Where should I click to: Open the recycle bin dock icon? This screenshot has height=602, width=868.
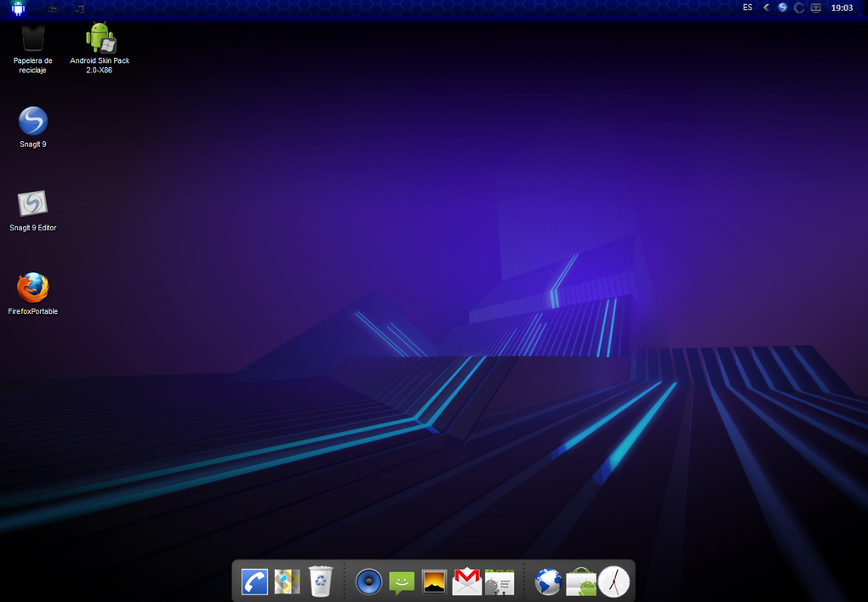pyautogui.click(x=321, y=581)
